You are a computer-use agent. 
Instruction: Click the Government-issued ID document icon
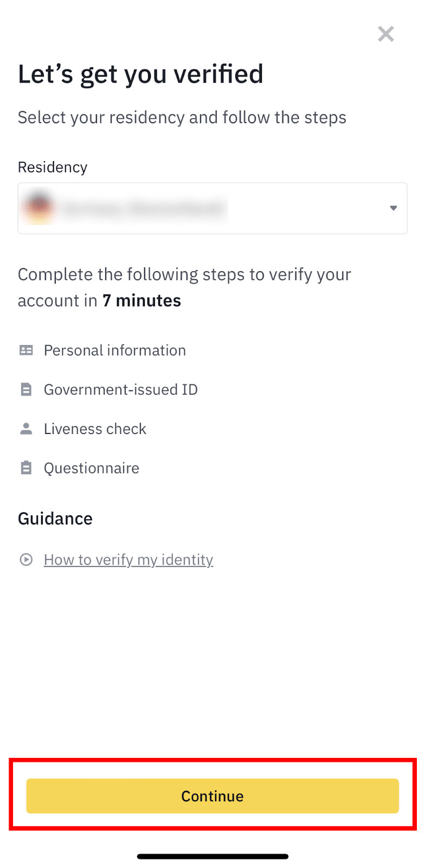tap(26, 390)
